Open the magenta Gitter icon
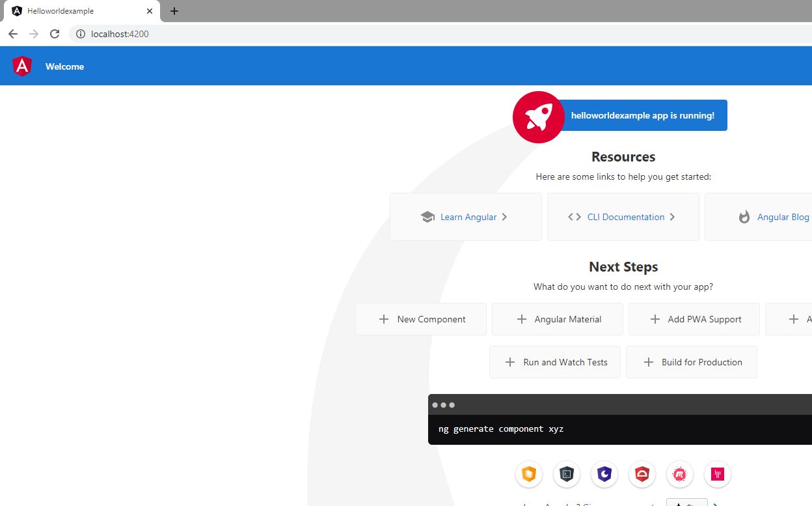This screenshot has height=506, width=812. click(718, 474)
